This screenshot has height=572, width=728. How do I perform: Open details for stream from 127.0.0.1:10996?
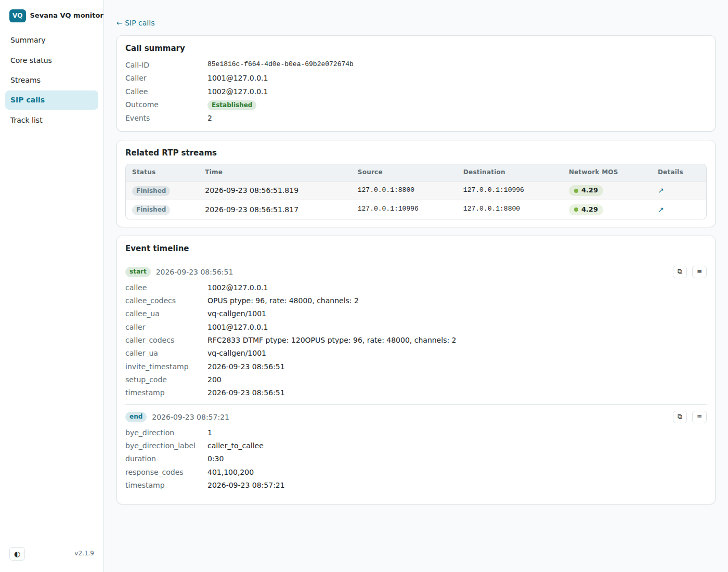pyautogui.click(x=661, y=210)
